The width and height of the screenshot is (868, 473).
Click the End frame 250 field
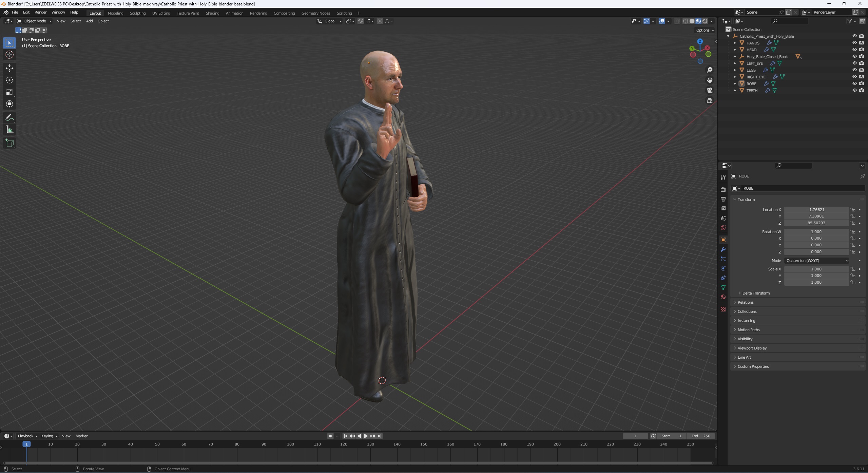701,436
